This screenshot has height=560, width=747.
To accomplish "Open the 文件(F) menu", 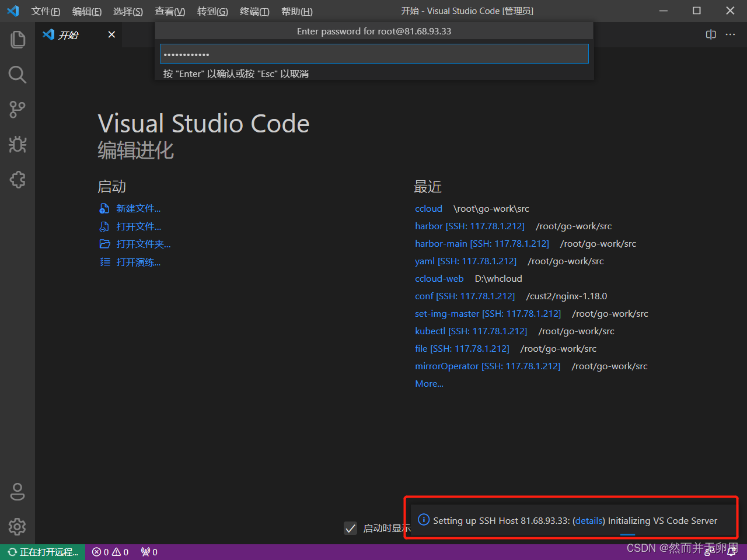I will coord(46,11).
